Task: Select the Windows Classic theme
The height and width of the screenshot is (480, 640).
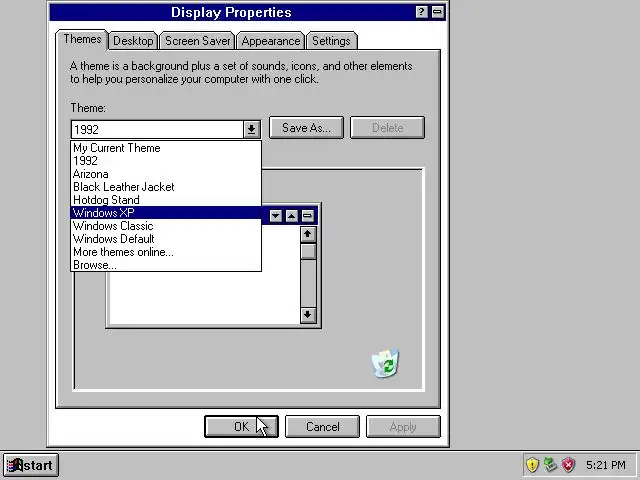Action: 166,226
